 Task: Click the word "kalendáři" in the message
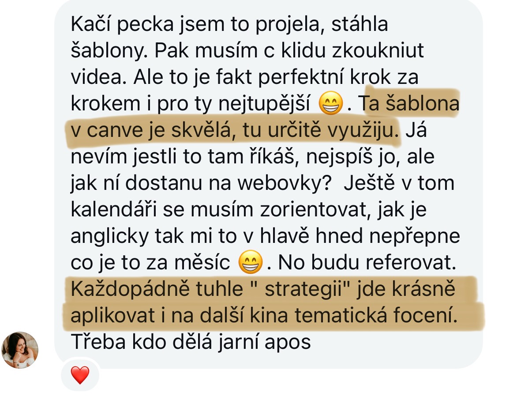pyautogui.click(x=112, y=210)
